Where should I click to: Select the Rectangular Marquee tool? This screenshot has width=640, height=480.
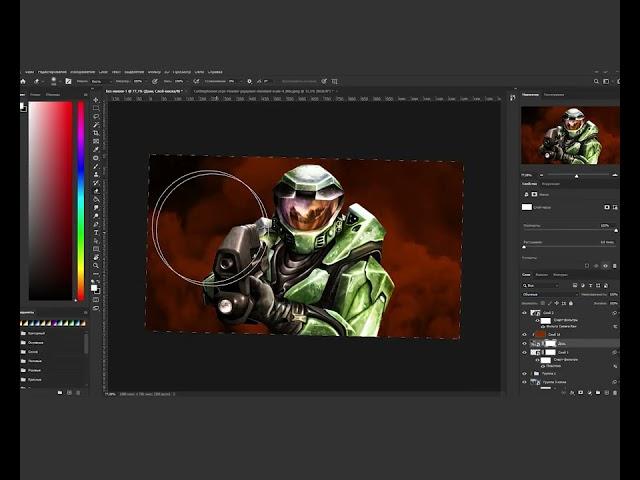pos(96,108)
